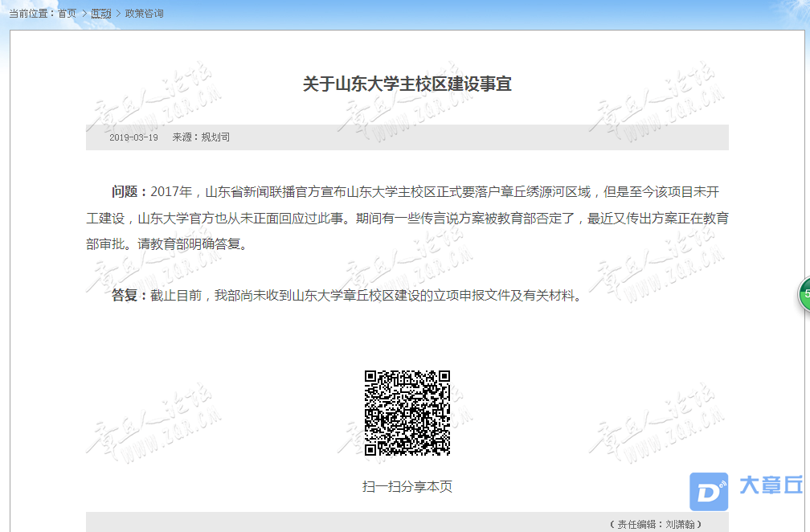Click the source text 来源:规划司
Image resolution: width=810 pixels, height=532 pixels.
(x=201, y=137)
